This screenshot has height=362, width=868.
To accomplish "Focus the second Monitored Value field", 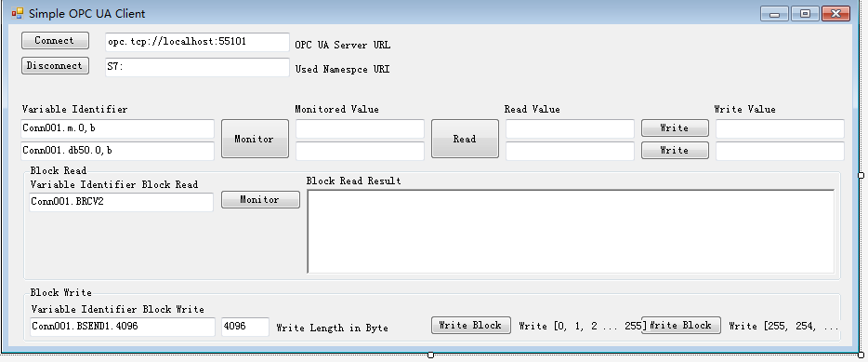I will click(360, 151).
